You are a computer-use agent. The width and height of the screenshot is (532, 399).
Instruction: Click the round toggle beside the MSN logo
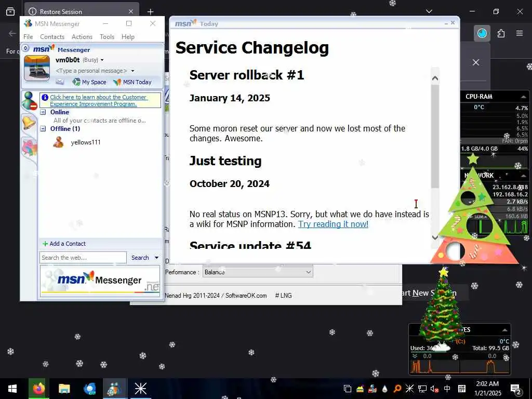25,48
